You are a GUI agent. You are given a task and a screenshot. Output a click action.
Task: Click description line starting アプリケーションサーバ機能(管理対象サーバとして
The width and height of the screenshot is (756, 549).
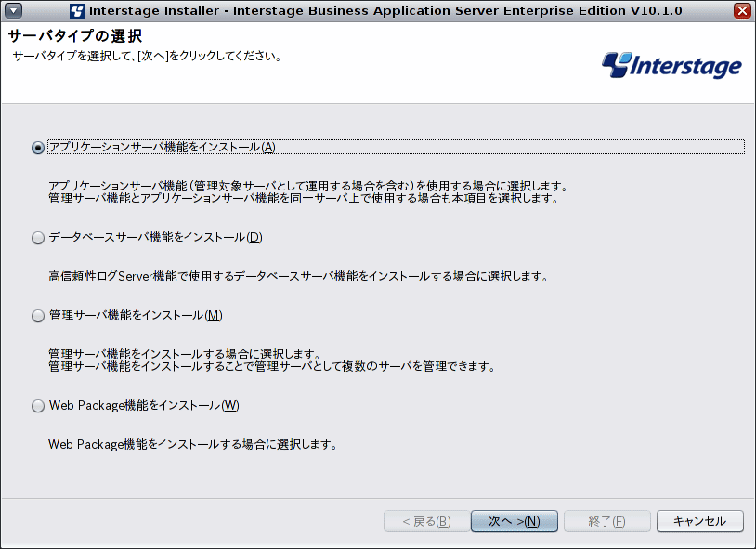[x=308, y=186]
